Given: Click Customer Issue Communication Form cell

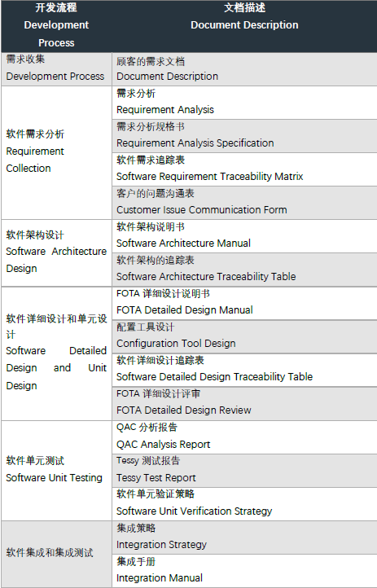Looking at the screenshot, I should pos(244,203).
